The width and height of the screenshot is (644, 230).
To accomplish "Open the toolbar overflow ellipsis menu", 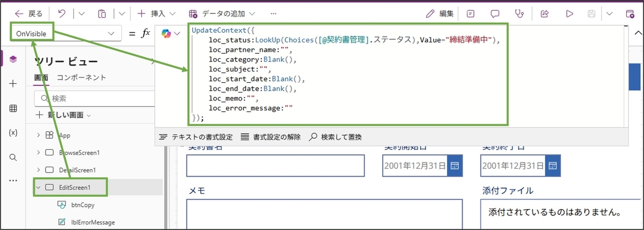I will [x=274, y=13].
